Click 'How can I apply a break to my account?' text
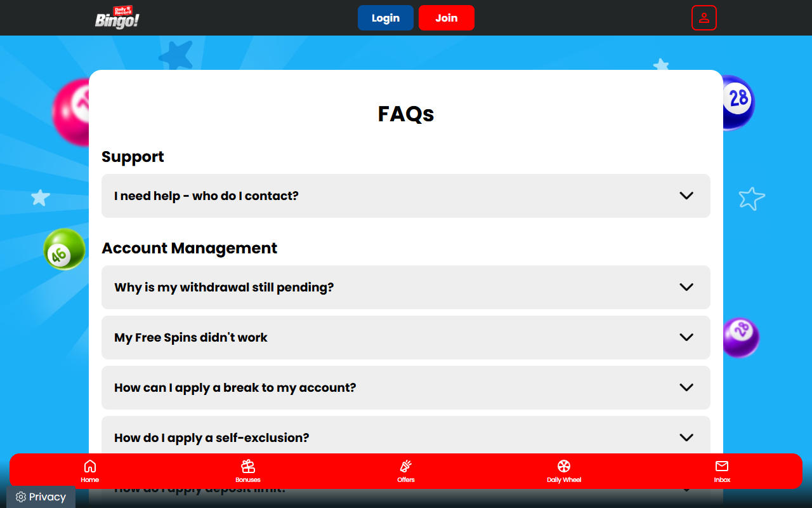 (235, 387)
